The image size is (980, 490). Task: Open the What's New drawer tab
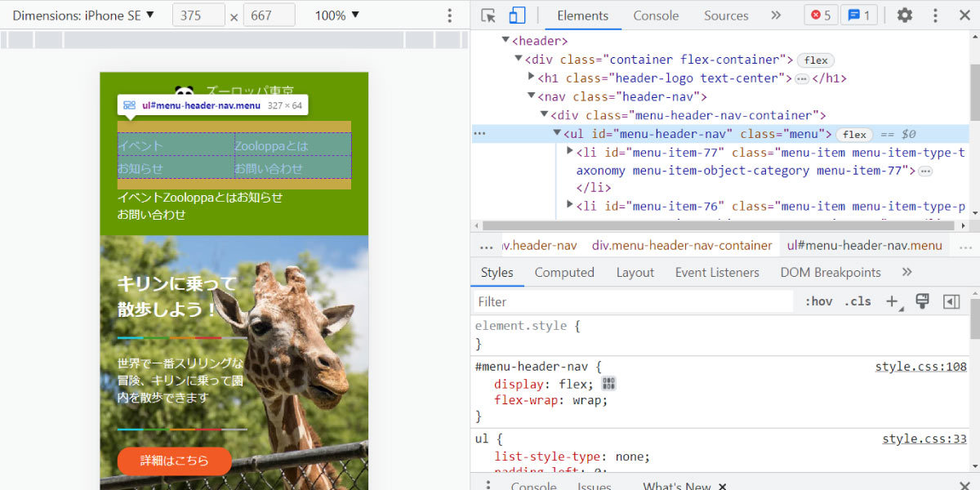click(676, 487)
